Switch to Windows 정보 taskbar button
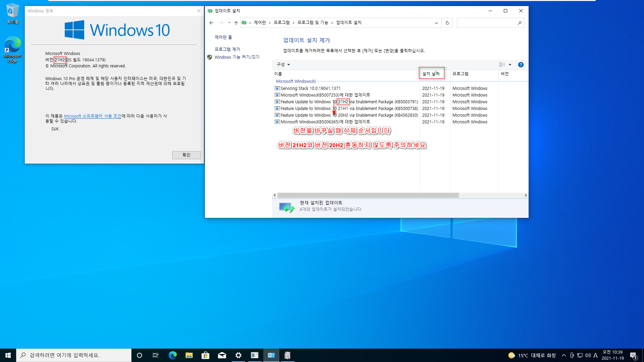 [x=255, y=355]
